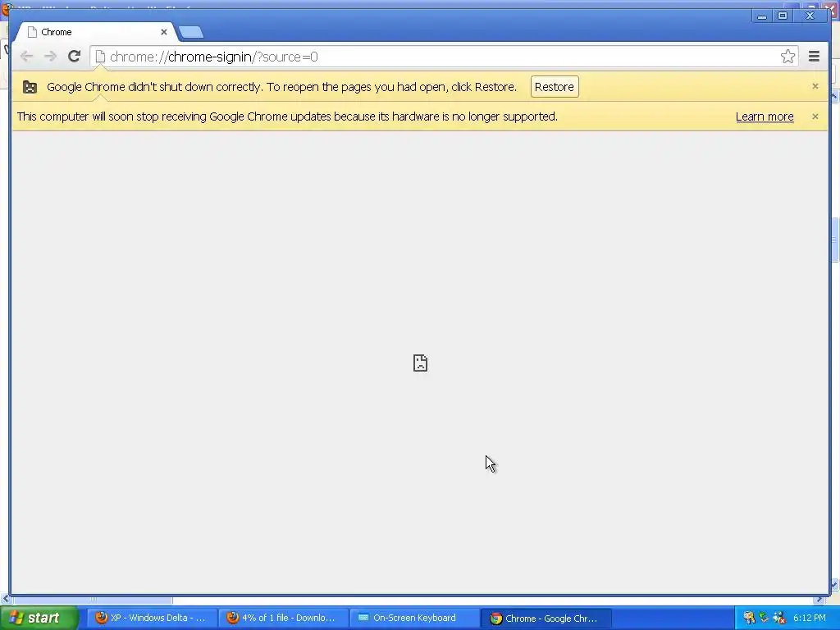This screenshot has height=630, width=840.
Task: Open the Chrome hamburger menu
Action: point(814,57)
